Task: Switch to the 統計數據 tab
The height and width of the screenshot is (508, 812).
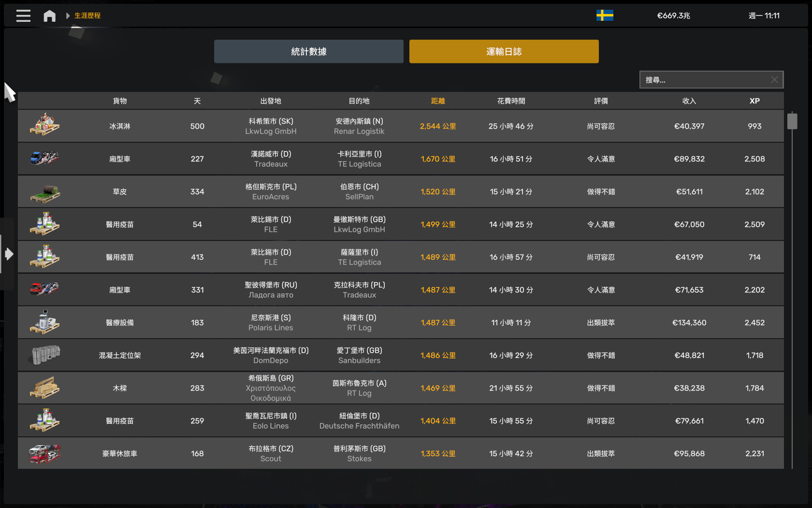Action: 309,51
